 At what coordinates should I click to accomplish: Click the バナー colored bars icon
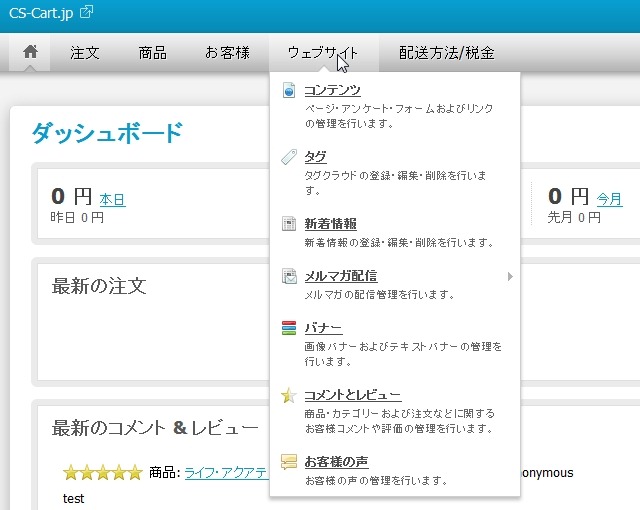(288, 329)
